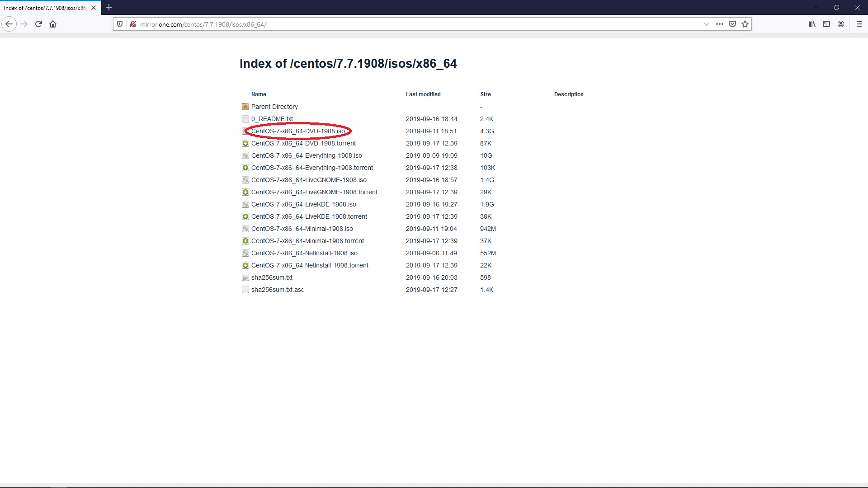The height and width of the screenshot is (488, 868).
Task: Select the 4.3G size value
Action: pos(487,131)
